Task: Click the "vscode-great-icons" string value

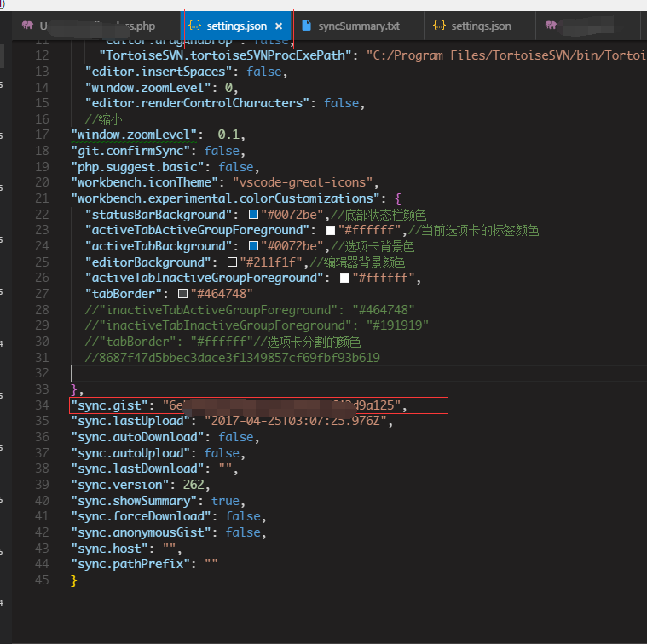Action: pyautogui.click(x=303, y=182)
